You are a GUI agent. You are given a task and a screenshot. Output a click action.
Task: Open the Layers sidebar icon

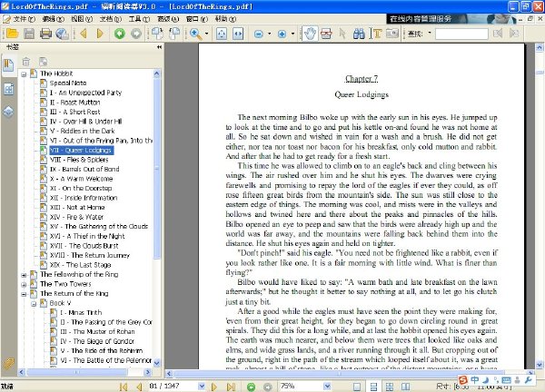(x=8, y=112)
